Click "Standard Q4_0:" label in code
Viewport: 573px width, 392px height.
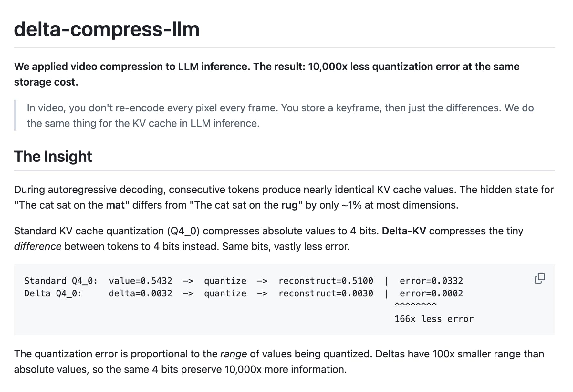[61, 281]
